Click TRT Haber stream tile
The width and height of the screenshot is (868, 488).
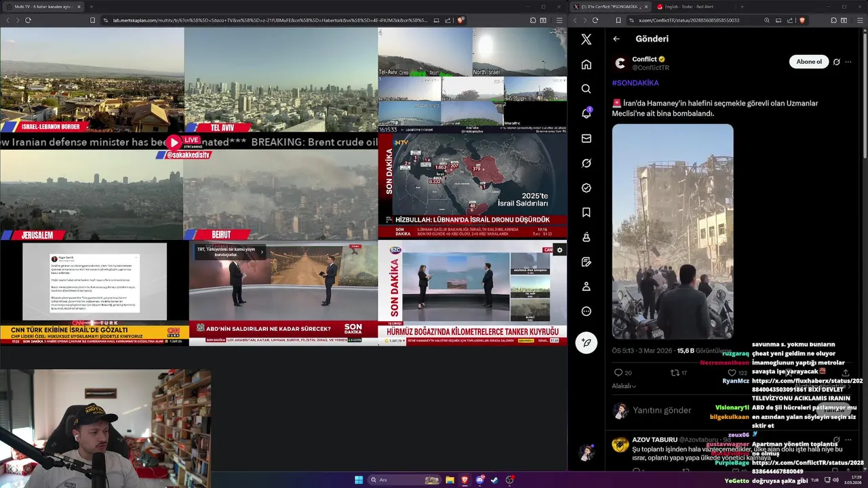tap(283, 293)
